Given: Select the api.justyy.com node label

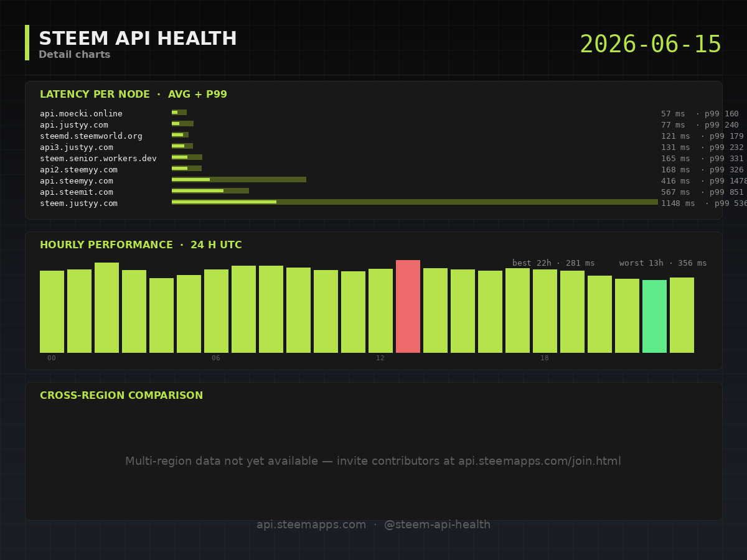Looking at the screenshot, I should (x=74, y=125).
